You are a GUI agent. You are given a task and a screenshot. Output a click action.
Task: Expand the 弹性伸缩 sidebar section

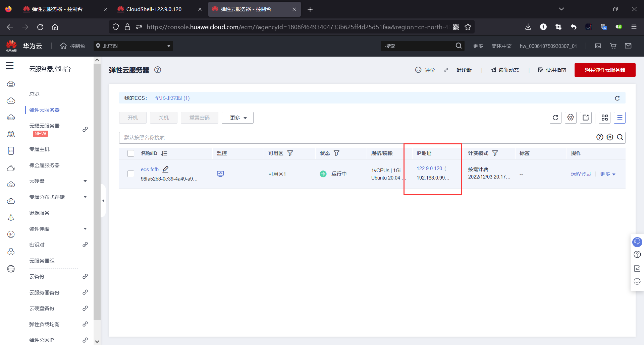[x=85, y=229]
